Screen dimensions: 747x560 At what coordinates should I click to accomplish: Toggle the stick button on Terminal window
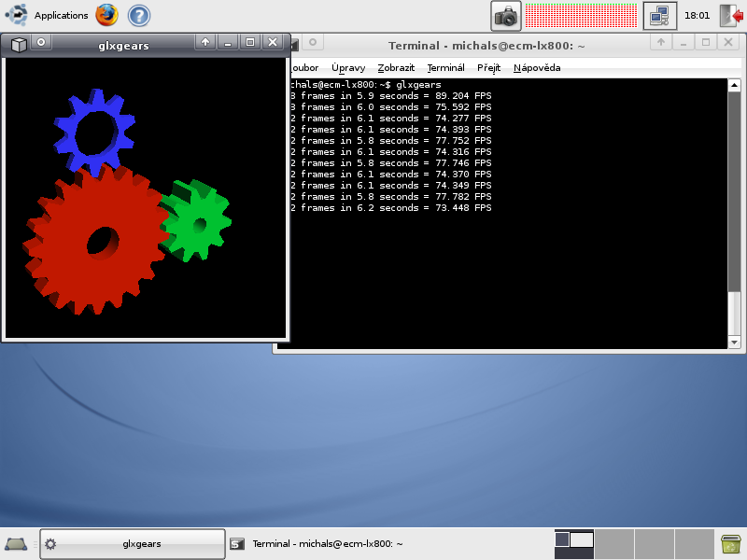(313, 42)
